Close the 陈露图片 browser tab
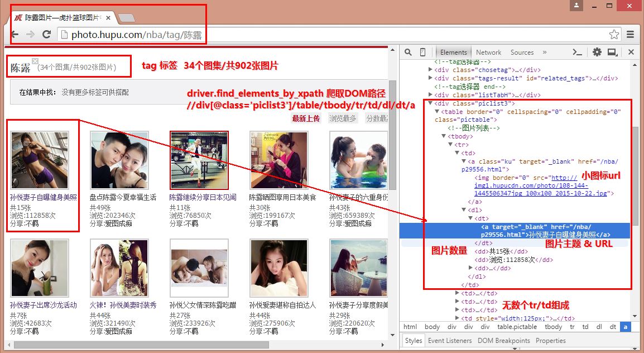This screenshot has height=353, width=644. [108, 18]
